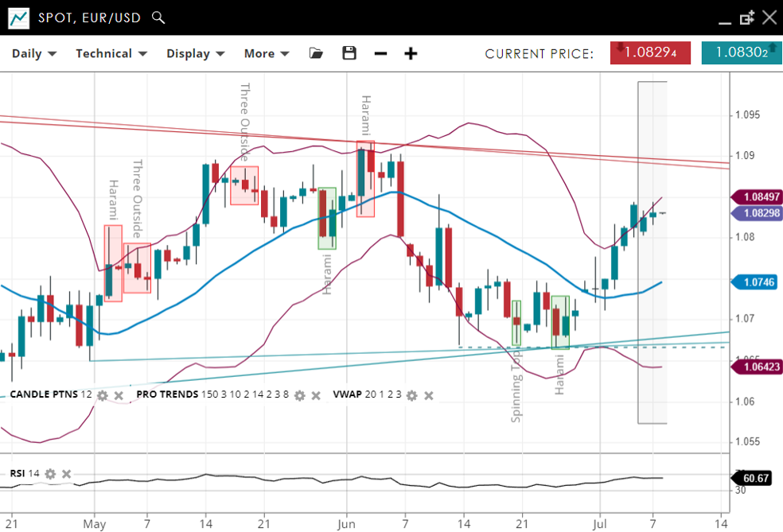Image resolution: width=783 pixels, height=532 pixels.
Task: Pop out the chart window
Action: [746, 17]
